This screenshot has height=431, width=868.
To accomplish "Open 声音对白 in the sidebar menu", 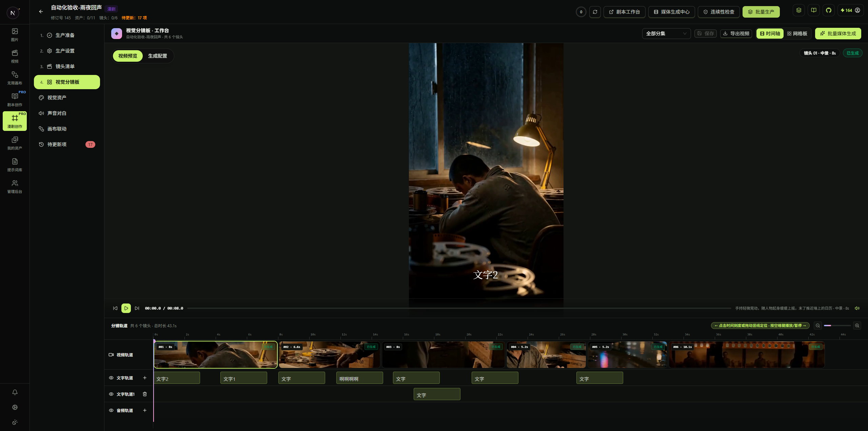I will coord(67,113).
